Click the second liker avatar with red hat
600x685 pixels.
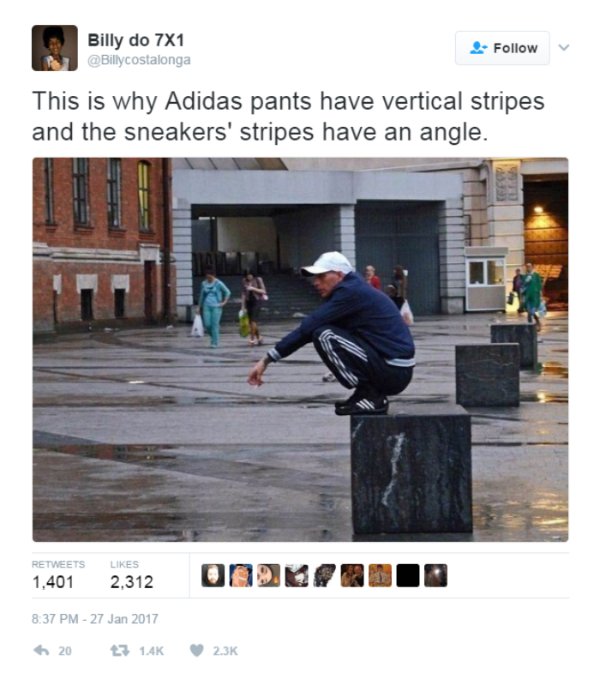click(241, 575)
